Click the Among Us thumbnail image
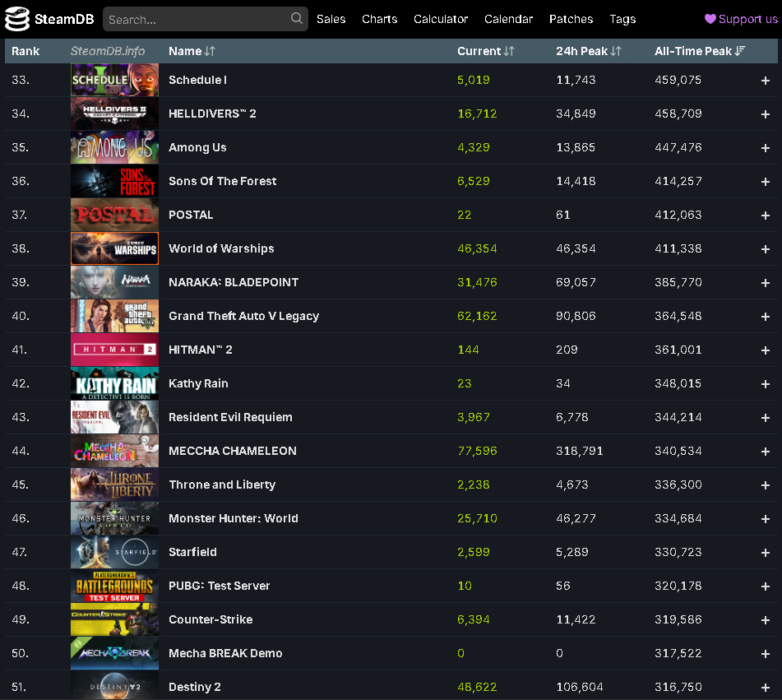782x700 pixels. pos(114,147)
